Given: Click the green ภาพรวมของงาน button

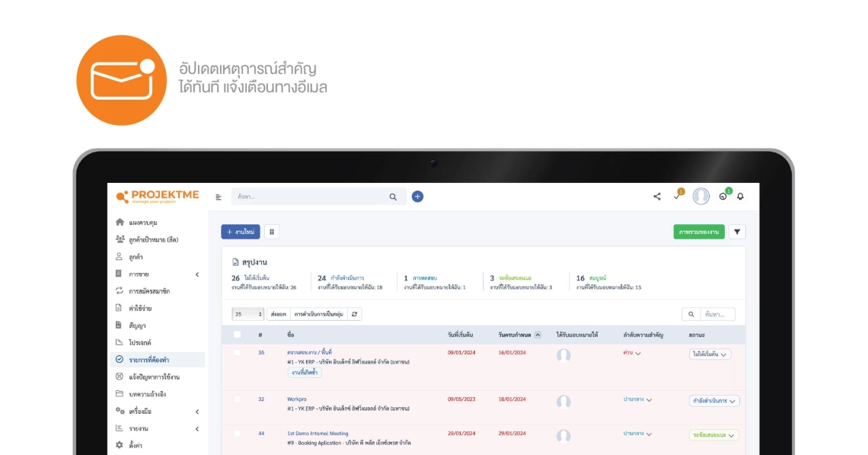Looking at the screenshot, I should pos(699,232).
